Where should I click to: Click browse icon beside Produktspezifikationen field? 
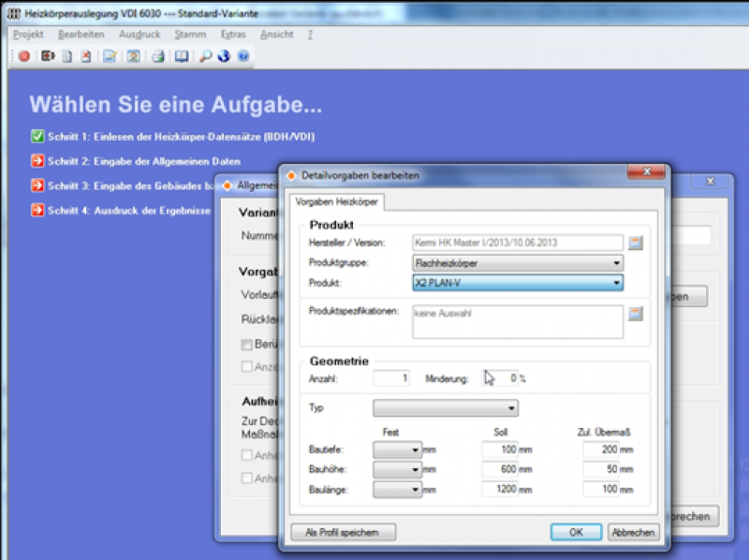point(636,313)
